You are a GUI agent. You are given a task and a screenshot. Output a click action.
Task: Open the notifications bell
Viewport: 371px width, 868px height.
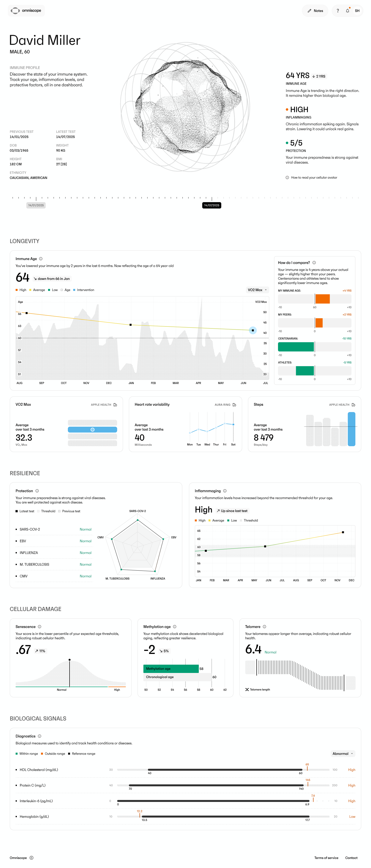347,11
